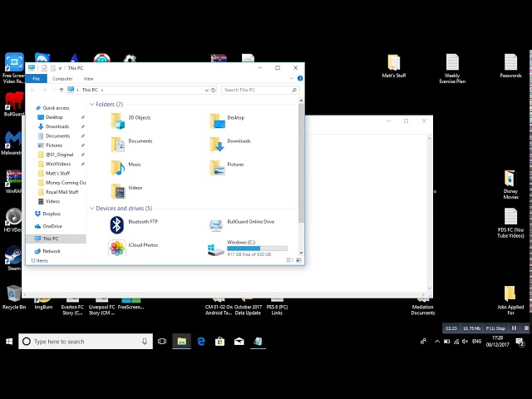Switch to large icons view in status bar
532x399 pixels.
coord(298,260)
